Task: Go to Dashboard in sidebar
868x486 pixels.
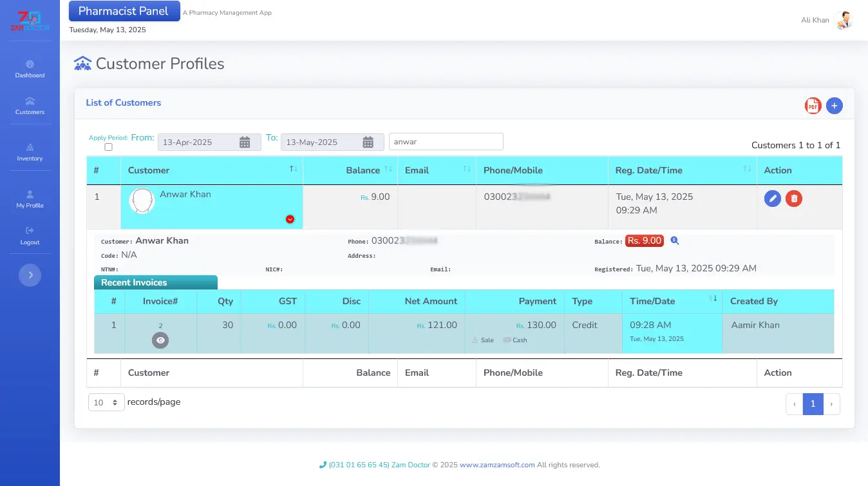Action: (x=30, y=69)
